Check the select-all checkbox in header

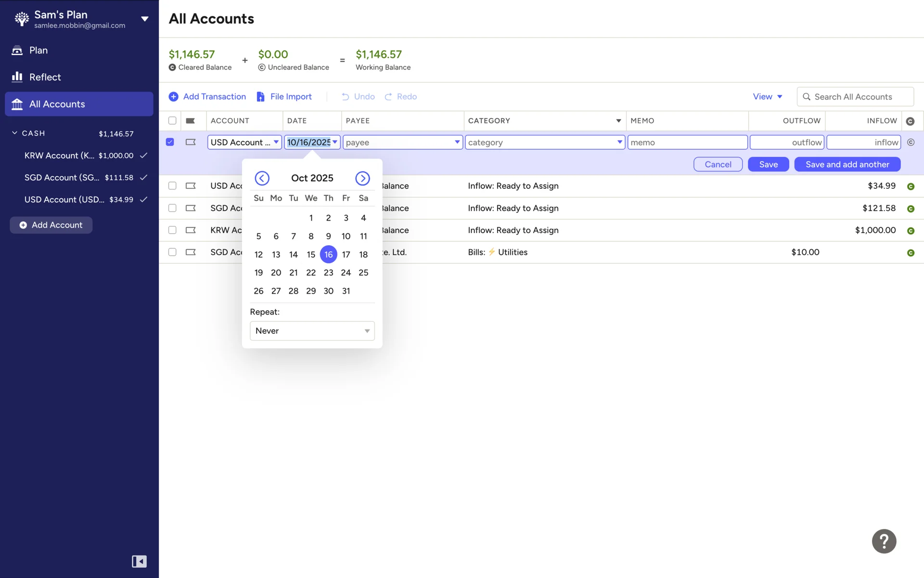[x=172, y=121]
